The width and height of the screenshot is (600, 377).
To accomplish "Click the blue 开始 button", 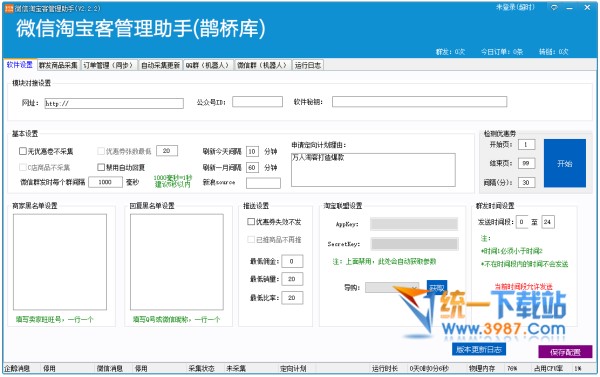I will (x=565, y=163).
